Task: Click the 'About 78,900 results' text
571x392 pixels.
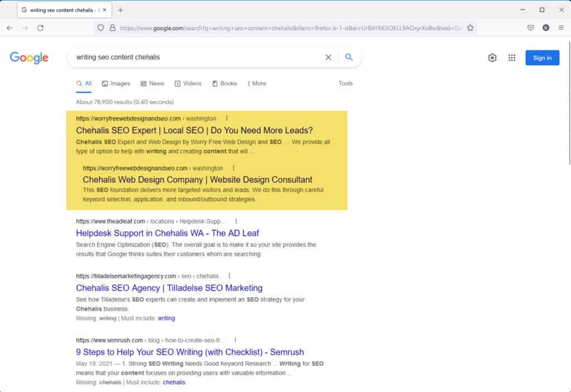Action: point(125,102)
